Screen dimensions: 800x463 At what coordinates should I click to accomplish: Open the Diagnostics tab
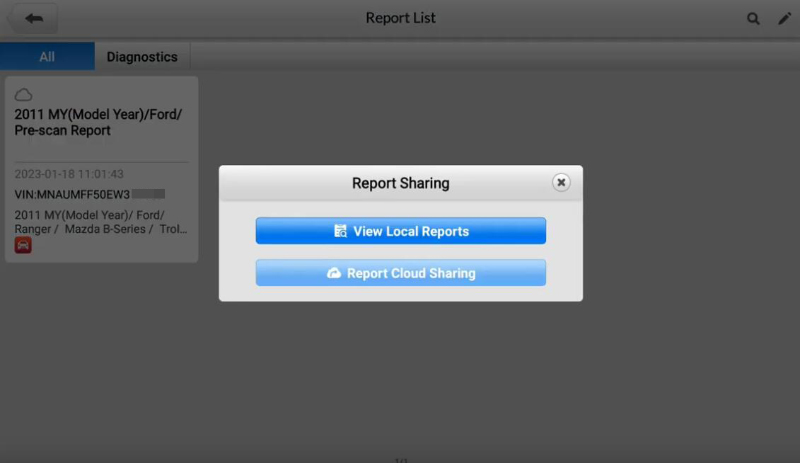[x=142, y=57]
